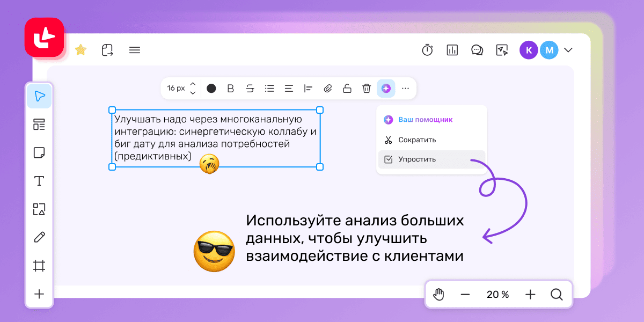Viewport: 644px width, 322px height.
Task: Select the Text tool
Action: coord(39,181)
